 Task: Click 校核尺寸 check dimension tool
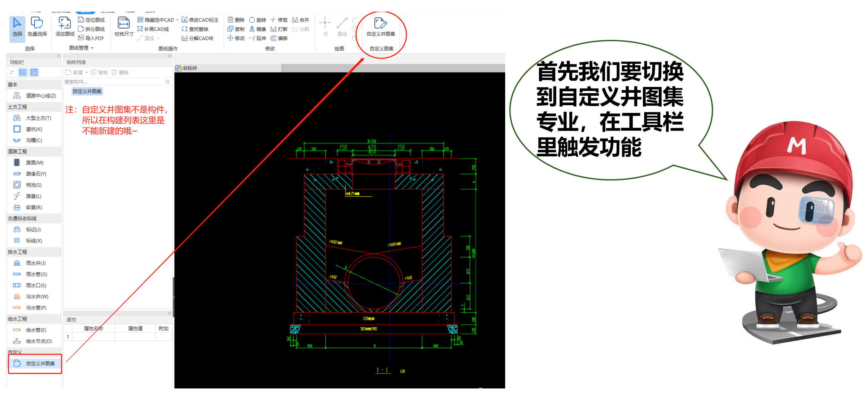[x=124, y=27]
